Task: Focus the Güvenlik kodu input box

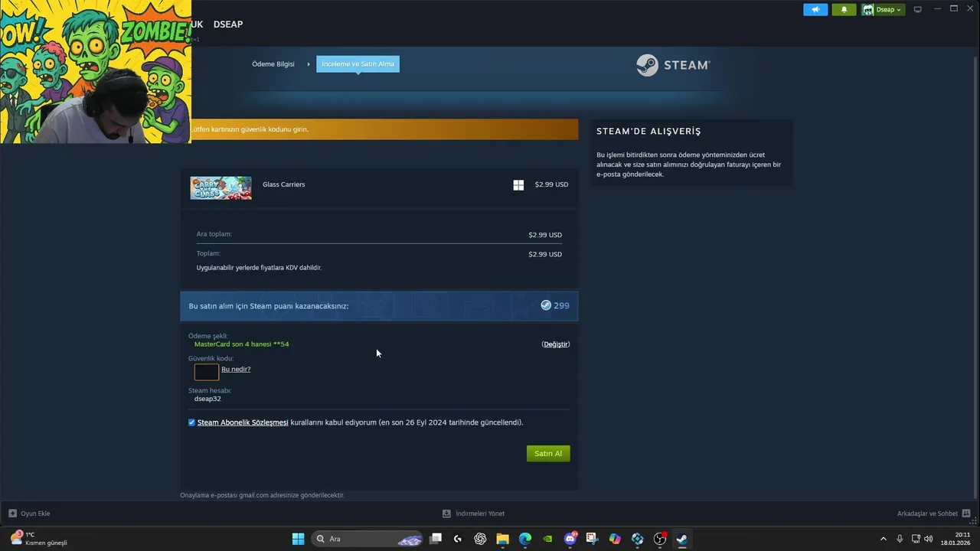Action: click(x=207, y=372)
